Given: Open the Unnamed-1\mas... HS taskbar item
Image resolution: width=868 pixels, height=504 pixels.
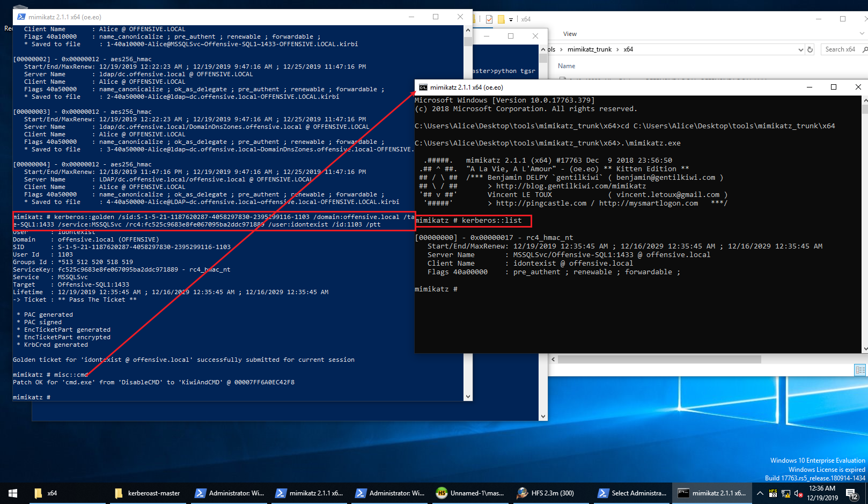Looking at the screenshot, I should click(470, 493).
